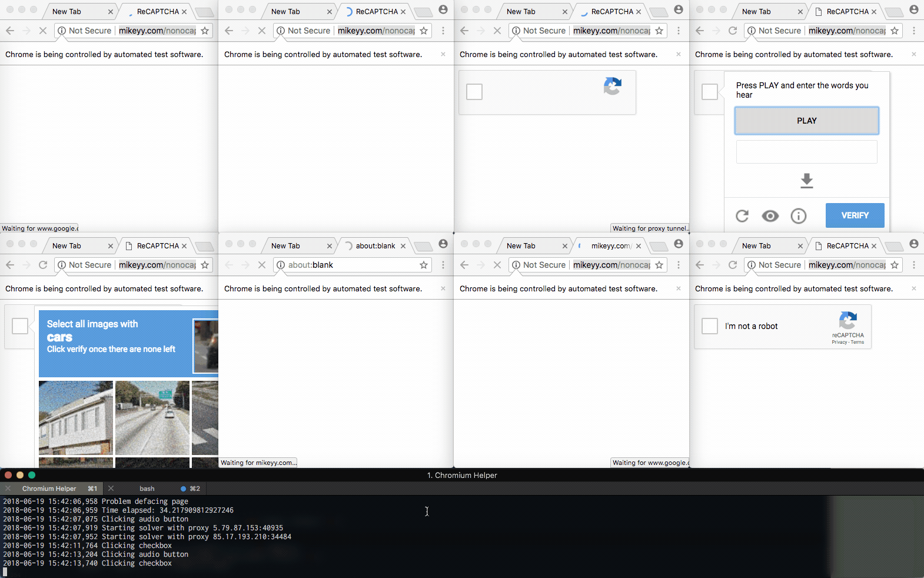Screen dimensions: 924x578
Task: Click the profile icon in I'm not a robot window
Action: pyautogui.click(x=914, y=244)
